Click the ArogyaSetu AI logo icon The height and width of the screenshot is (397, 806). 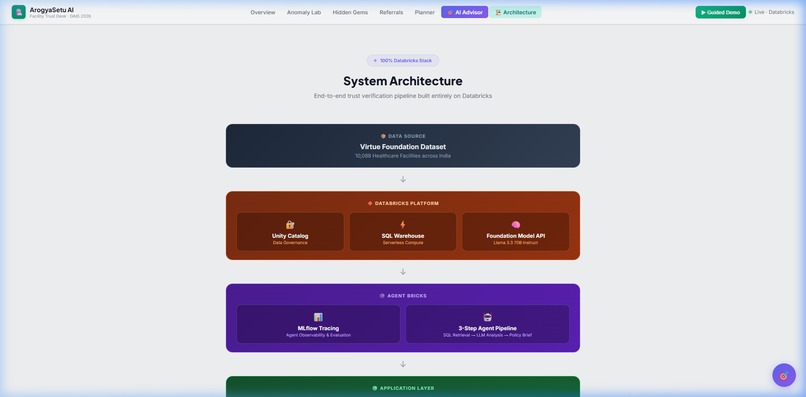(19, 12)
